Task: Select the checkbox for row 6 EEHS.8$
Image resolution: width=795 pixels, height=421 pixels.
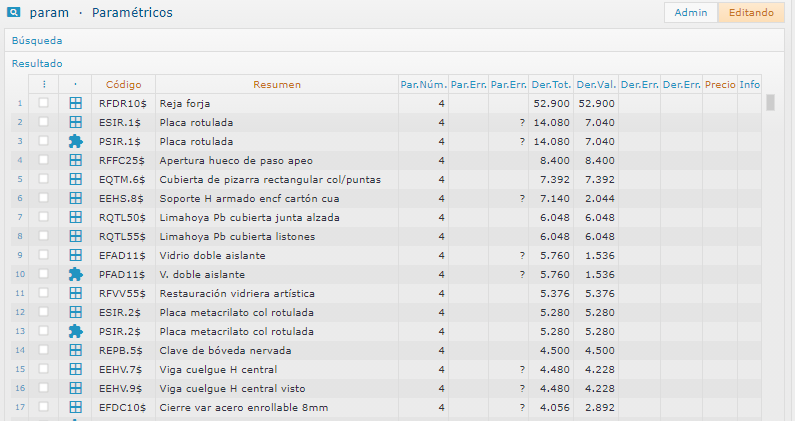Action: coord(43,198)
